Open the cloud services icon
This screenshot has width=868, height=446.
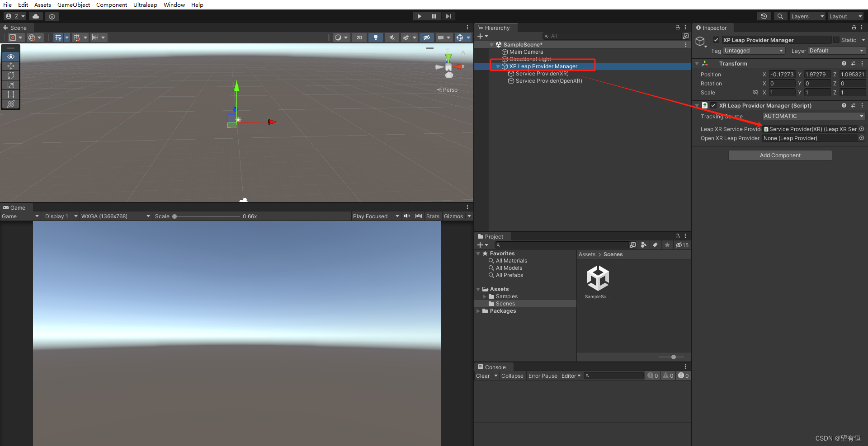(x=36, y=16)
